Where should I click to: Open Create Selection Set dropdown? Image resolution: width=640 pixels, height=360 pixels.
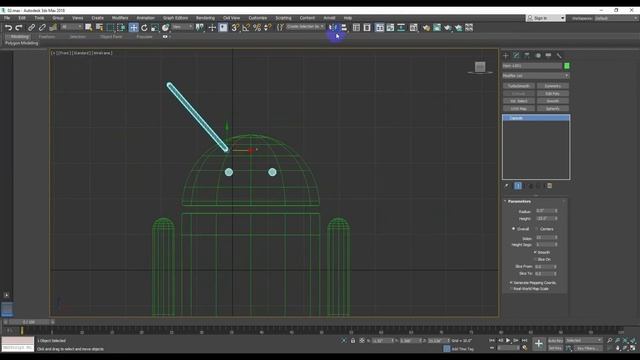pyautogui.click(x=305, y=27)
